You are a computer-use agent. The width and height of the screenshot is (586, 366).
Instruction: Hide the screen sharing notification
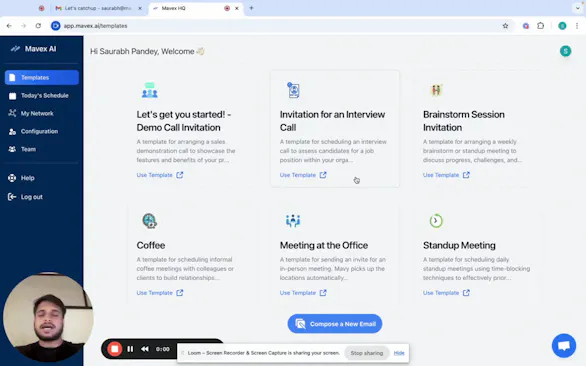coord(399,353)
